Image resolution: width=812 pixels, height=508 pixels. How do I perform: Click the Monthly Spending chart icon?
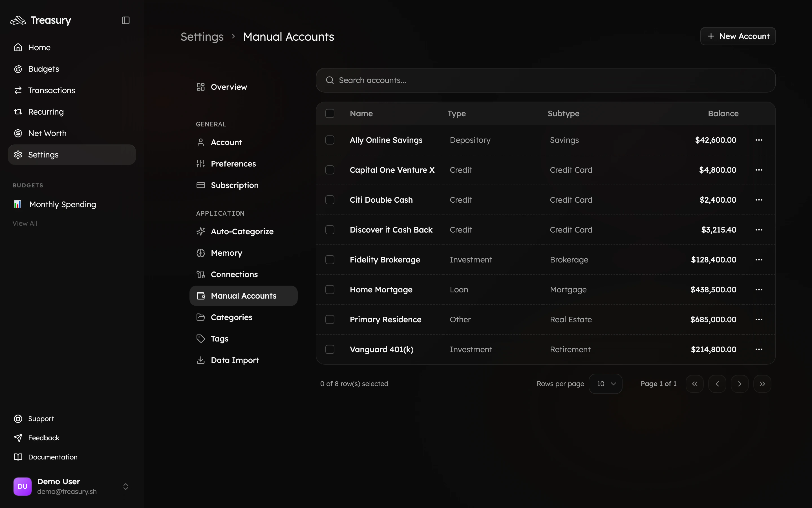coord(17,204)
